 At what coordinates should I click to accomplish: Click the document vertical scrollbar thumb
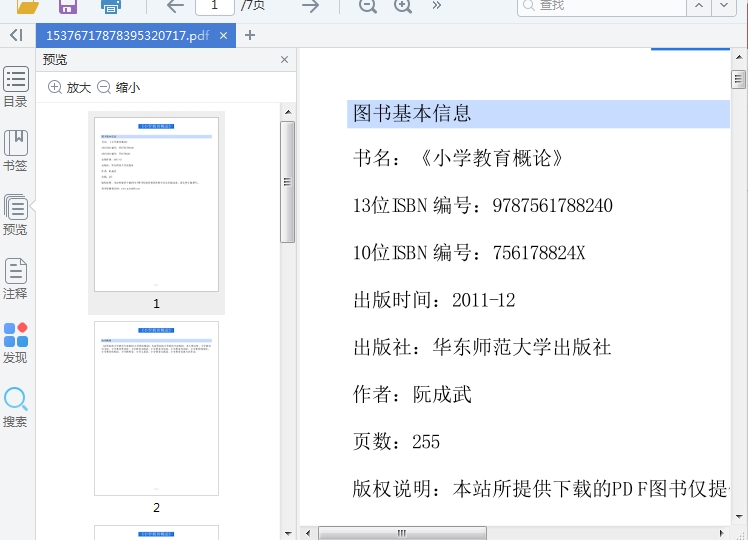[739, 79]
